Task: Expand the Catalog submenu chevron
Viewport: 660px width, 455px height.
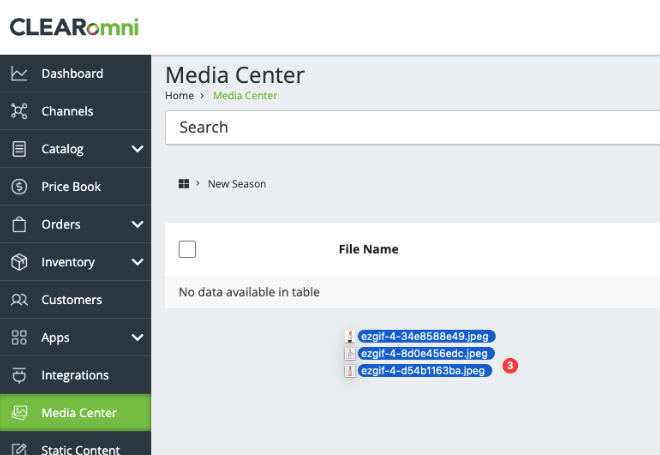Action: (x=137, y=149)
